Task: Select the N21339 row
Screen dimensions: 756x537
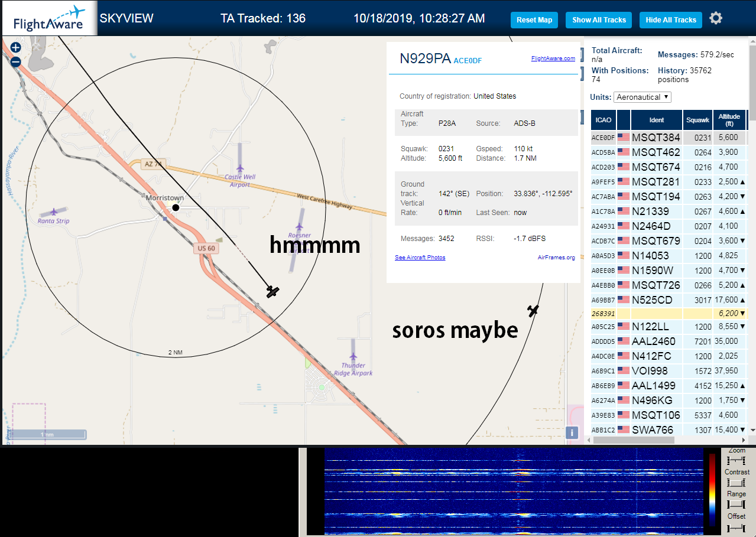Action: tap(669, 211)
